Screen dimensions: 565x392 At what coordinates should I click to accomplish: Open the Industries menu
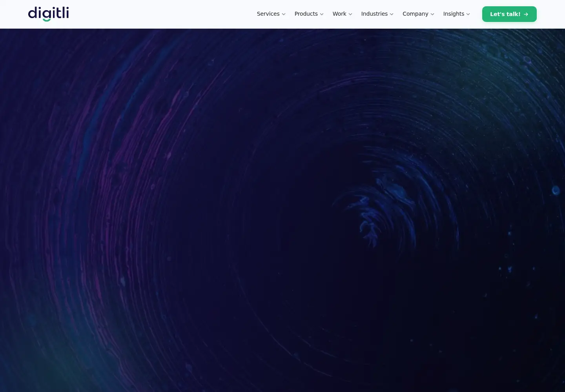click(377, 14)
